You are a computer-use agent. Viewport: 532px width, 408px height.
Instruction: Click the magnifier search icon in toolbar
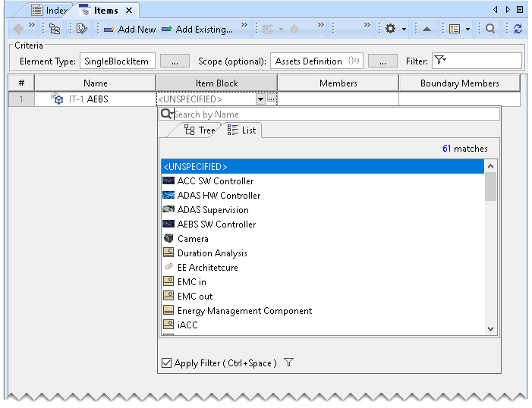click(x=491, y=29)
